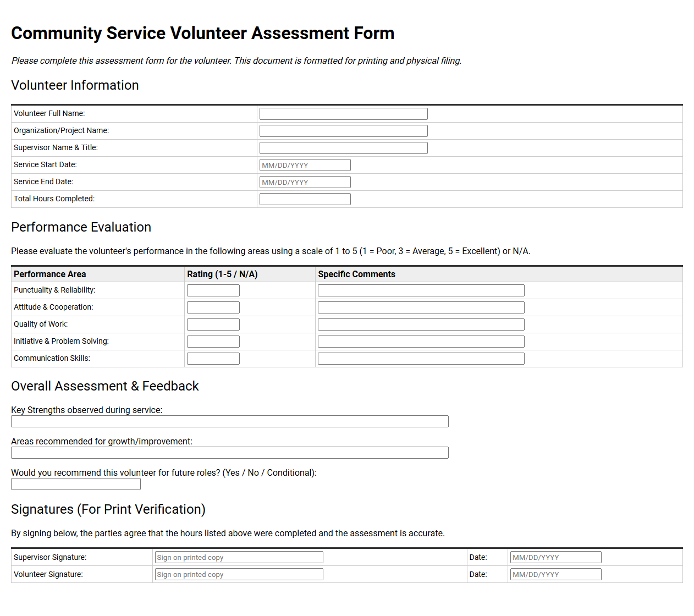
Task: Click the 'Service End Date:' label
Action: click(x=43, y=182)
